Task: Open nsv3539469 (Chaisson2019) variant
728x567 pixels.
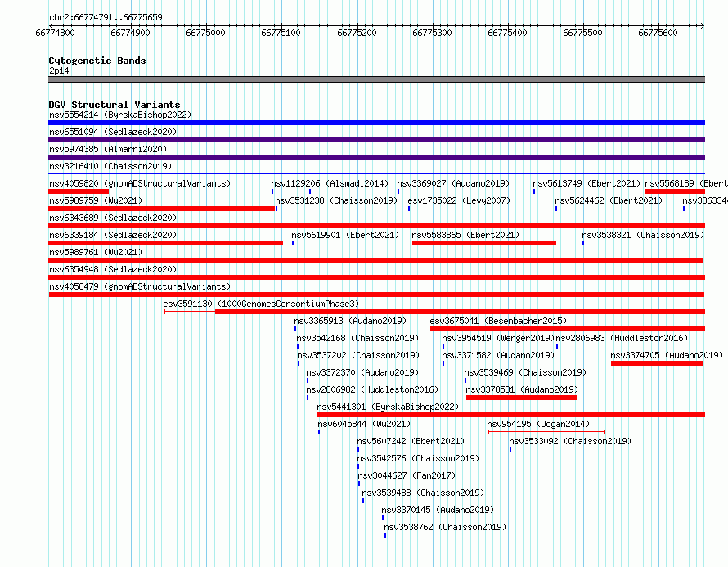Action: [525, 372]
